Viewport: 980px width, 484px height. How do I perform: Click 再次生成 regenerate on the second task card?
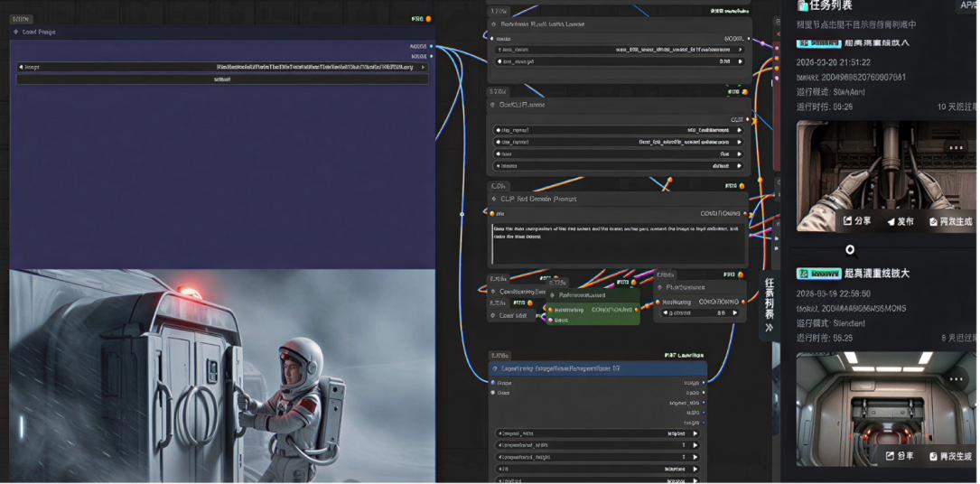pyautogui.click(x=951, y=457)
